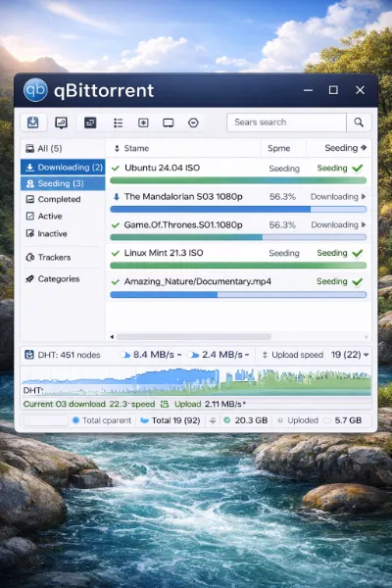
Task: Open the 19 (22) upload speed dropdown
Action: coord(350,355)
